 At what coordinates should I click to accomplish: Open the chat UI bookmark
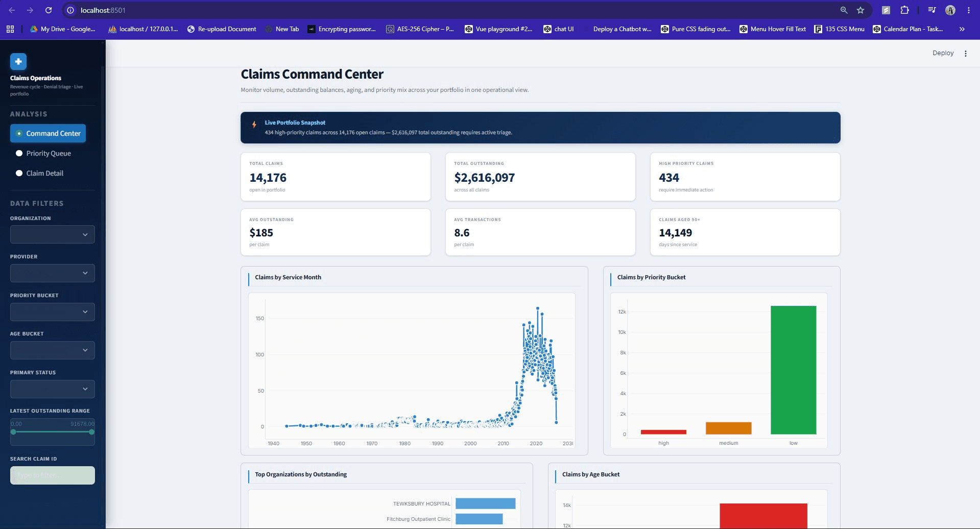click(559, 29)
